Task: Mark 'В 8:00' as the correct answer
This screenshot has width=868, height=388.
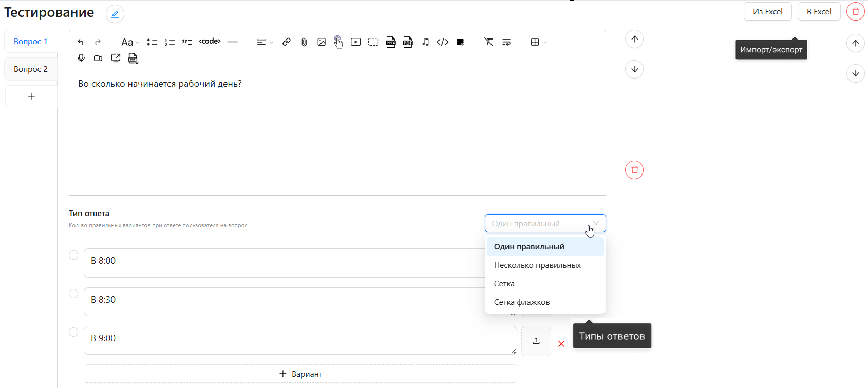Action: point(73,255)
